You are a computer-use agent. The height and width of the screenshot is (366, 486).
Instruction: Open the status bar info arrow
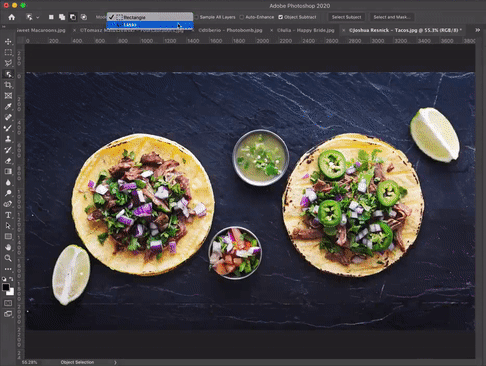click(x=115, y=362)
